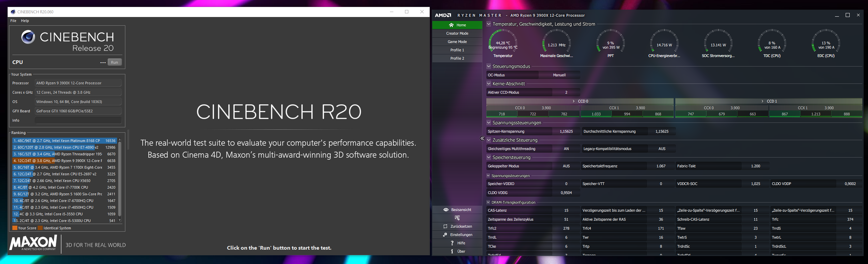The image size is (868, 264).
Task: Click the Home house icon
Action: click(451, 25)
